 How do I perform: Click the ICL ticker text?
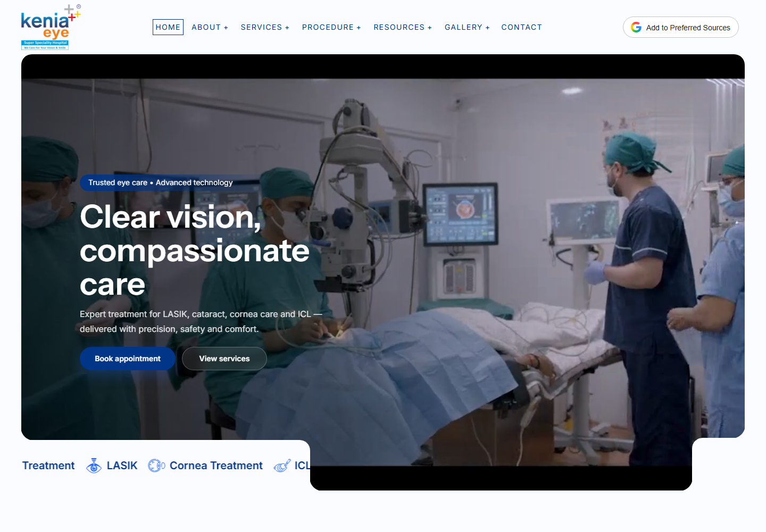pyautogui.click(x=302, y=465)
